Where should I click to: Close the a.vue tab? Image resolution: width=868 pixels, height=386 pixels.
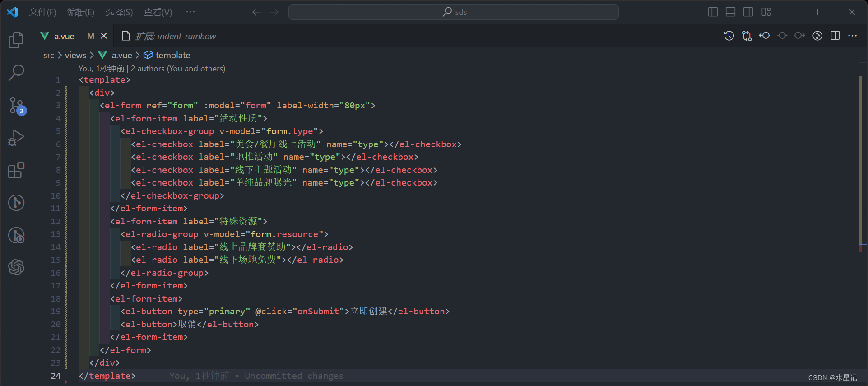coord(104,36)
